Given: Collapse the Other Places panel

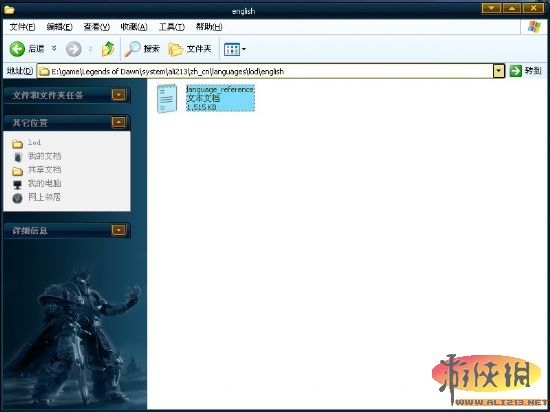Looking at the screenshot, I should point(119,122).
